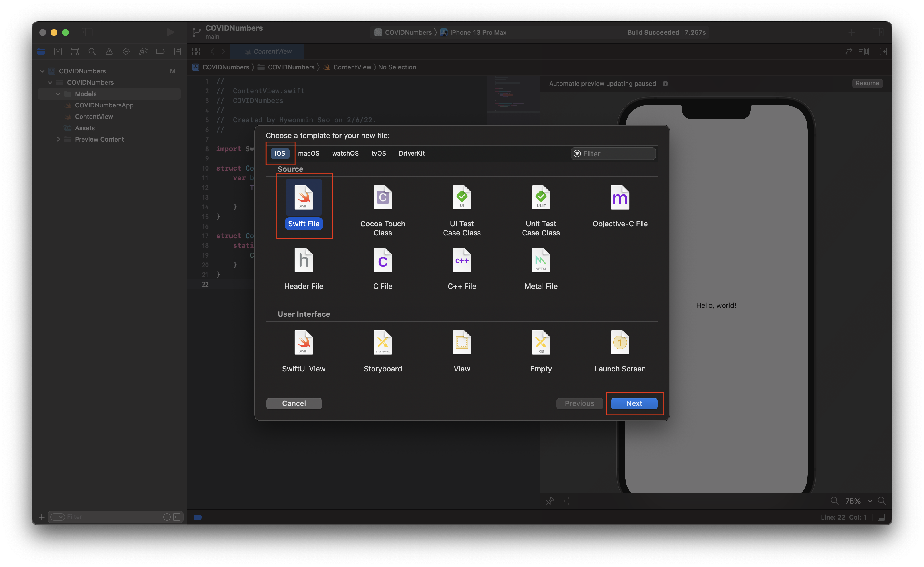This screenshot has height=567, width=924.
Task: Click the Cancel button
Action: point(294,403)
